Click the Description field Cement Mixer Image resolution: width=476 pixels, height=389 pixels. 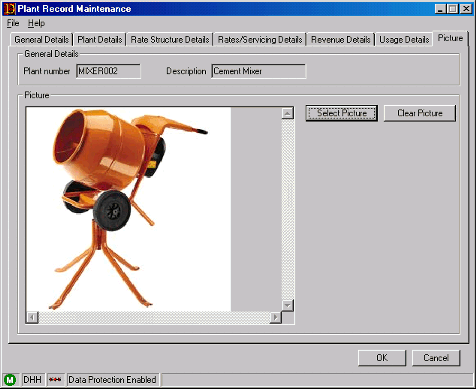point(258,71)
